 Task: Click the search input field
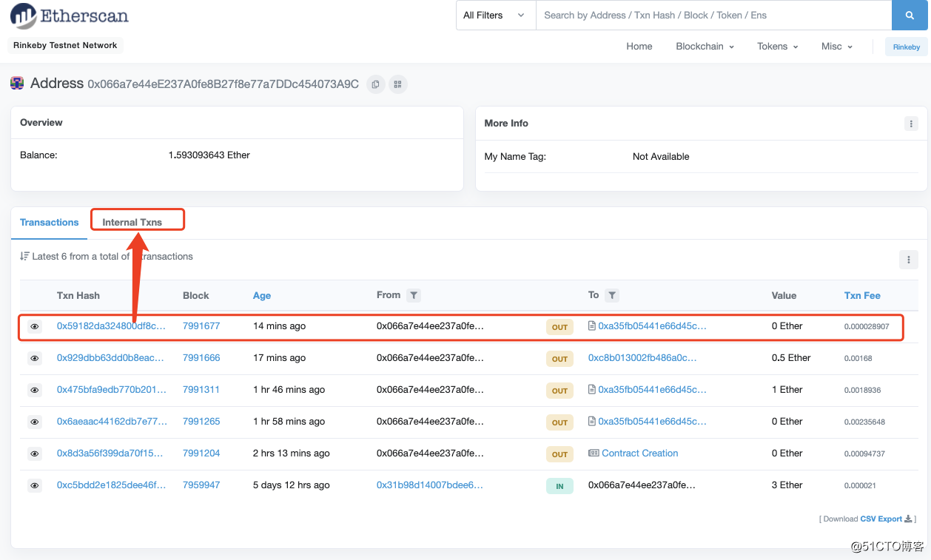(713, 16)
